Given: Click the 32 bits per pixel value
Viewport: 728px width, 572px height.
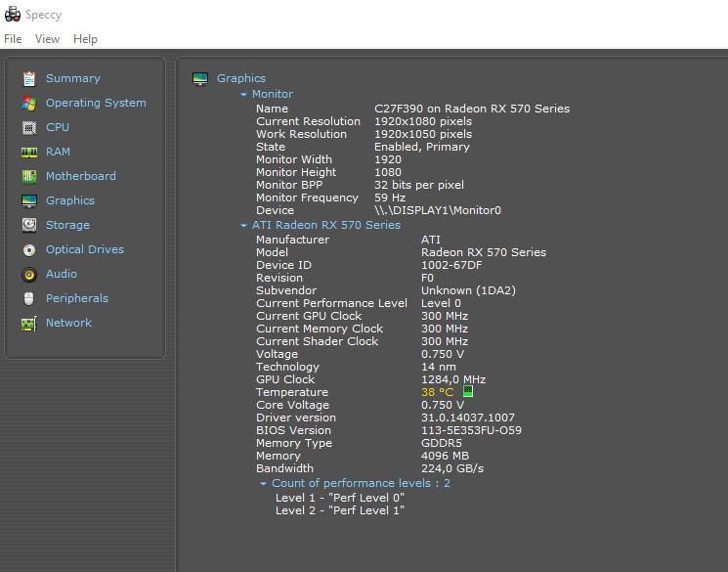Looking at the screenshot, I should 419,185.
